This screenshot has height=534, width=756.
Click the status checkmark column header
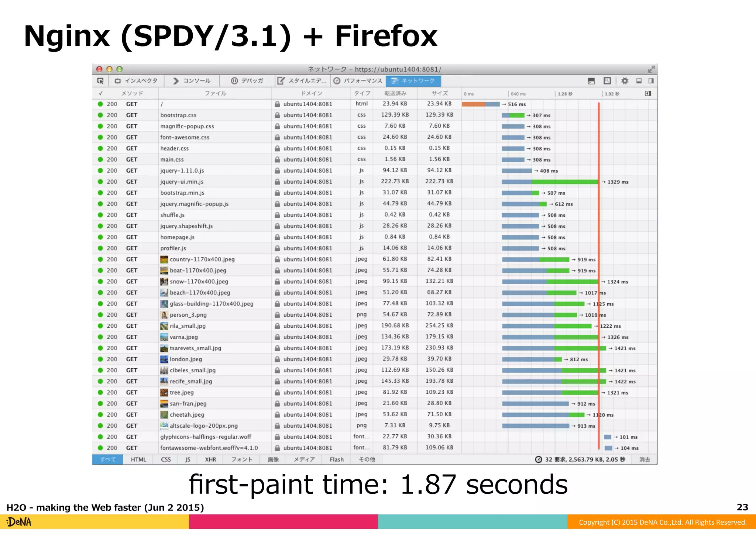[x=100, y=93]
